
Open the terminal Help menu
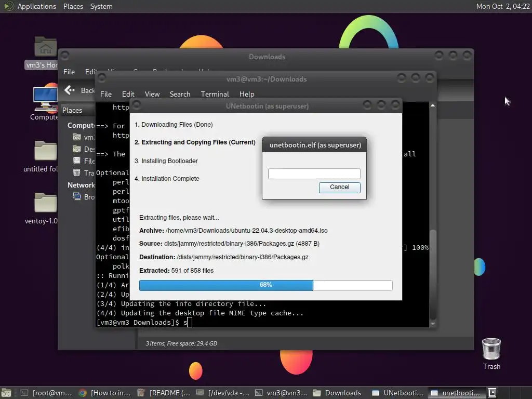tap(247, 95)
